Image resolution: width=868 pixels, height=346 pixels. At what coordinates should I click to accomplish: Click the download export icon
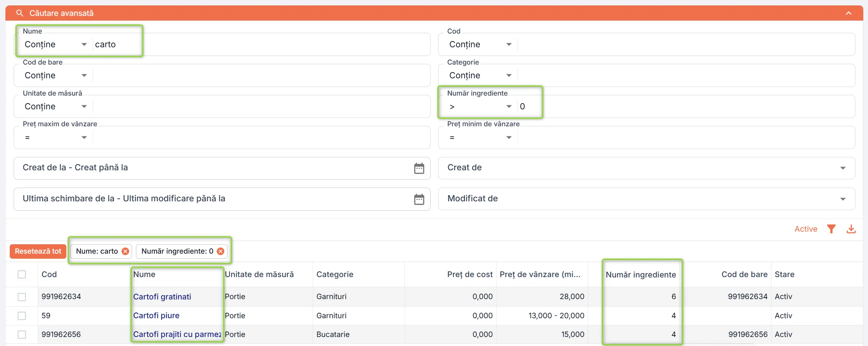coord(851,229)
